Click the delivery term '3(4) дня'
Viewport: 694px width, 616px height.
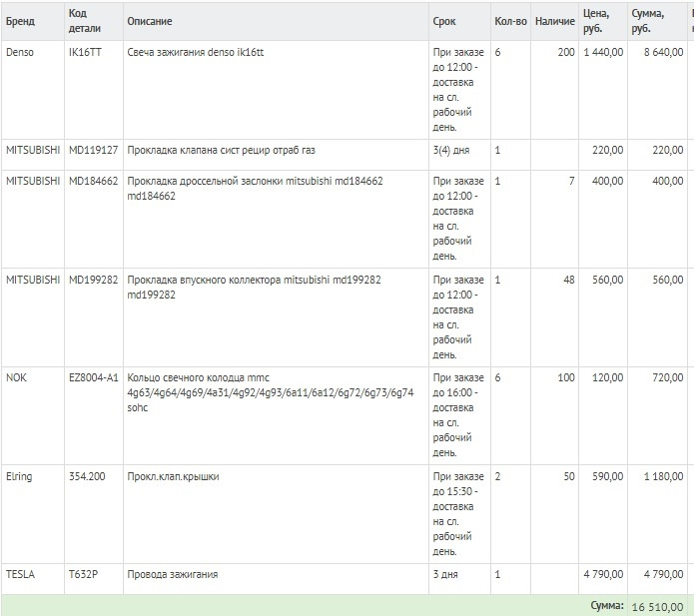pyautogui.click(x=451, y=150)
